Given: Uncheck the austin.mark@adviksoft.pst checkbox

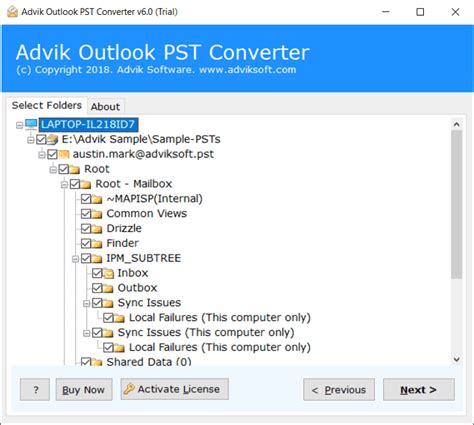Looking at the screenshot, I should (x=52, y=154).
